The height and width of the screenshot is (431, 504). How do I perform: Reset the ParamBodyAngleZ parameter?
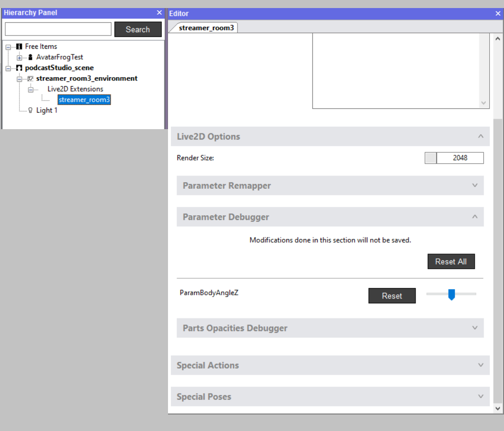392,296
